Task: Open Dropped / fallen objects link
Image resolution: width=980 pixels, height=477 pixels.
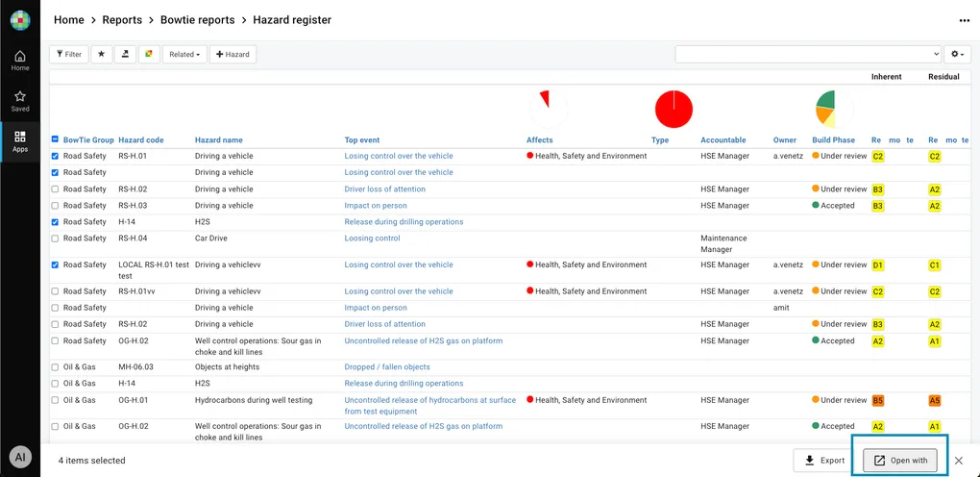Action: pyautogui.click(x=387, y=366)
